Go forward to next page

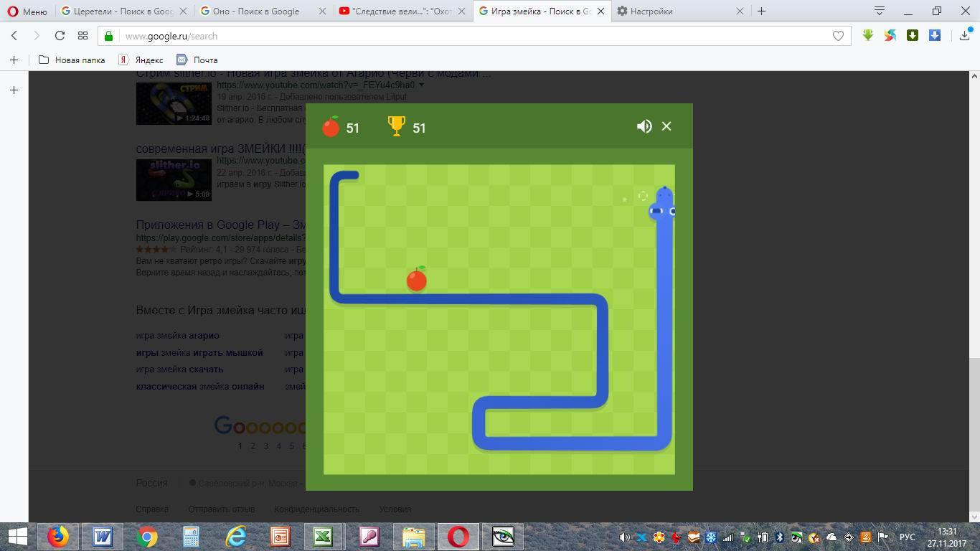click(37, 36)
